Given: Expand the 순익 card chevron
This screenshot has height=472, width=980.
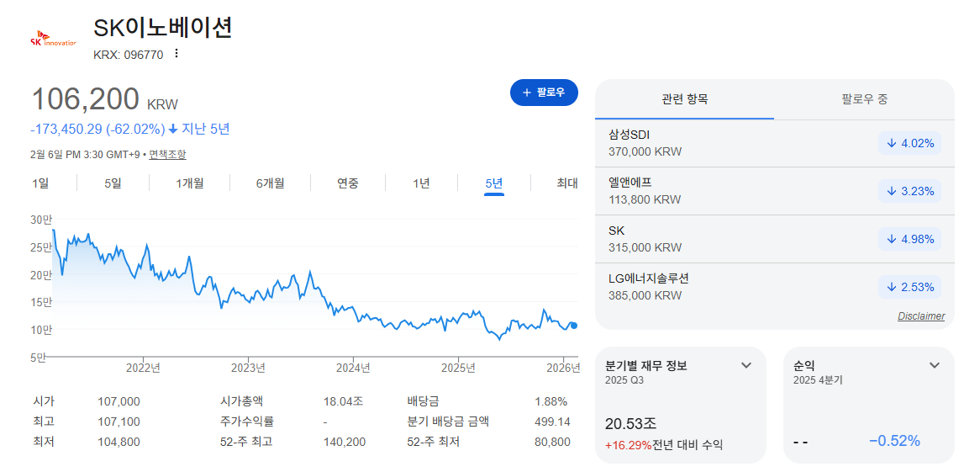Looking at the screenshot, I should coord(935,366).
